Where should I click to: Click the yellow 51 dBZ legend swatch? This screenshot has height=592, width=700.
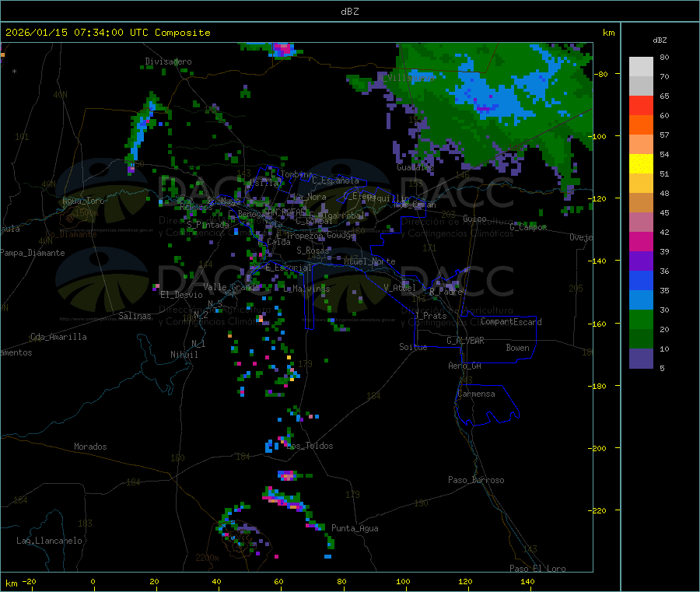pos(641,164)
